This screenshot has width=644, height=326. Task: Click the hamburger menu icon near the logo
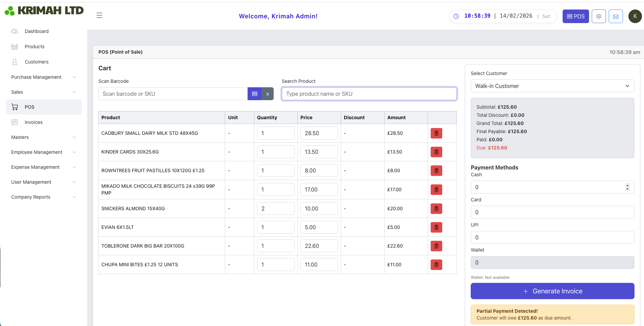click(x=99, y=15)
